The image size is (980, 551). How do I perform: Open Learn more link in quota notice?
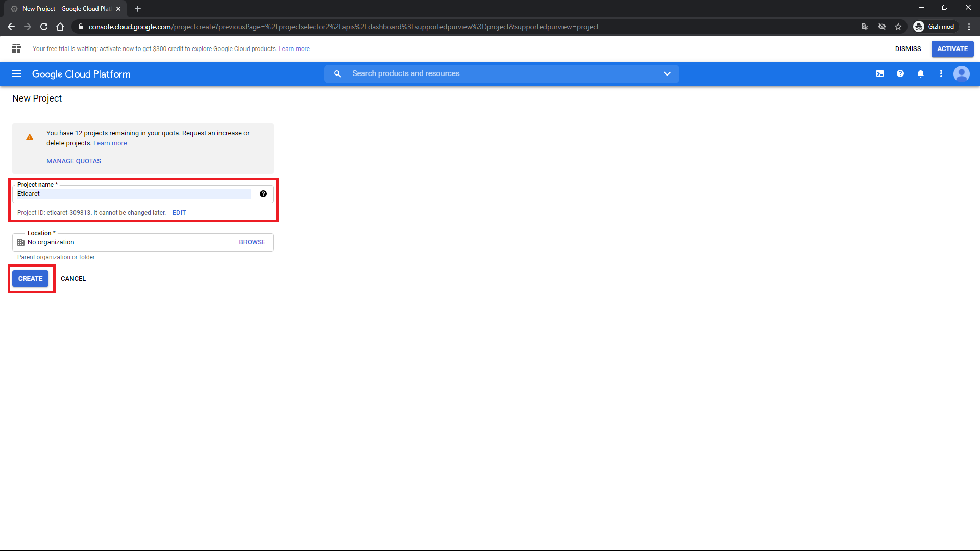[x=110, y=143]
